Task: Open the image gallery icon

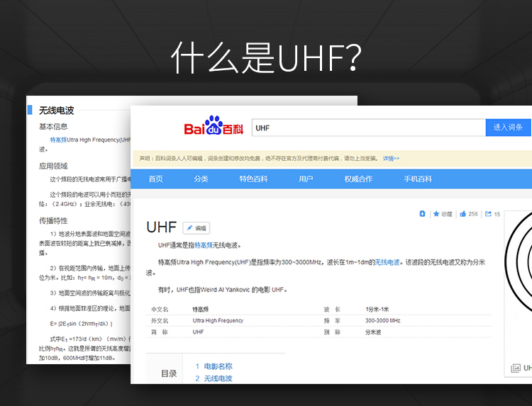Action: click(516, 368)
